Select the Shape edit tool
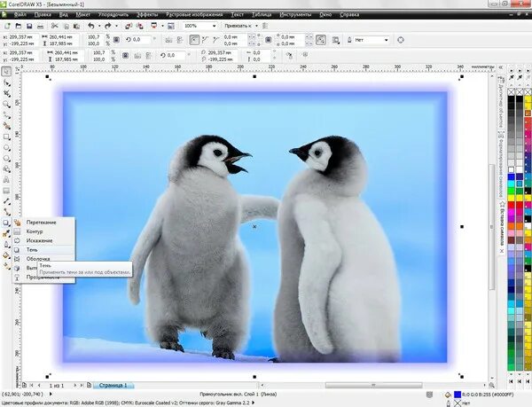 click(6, 82)
